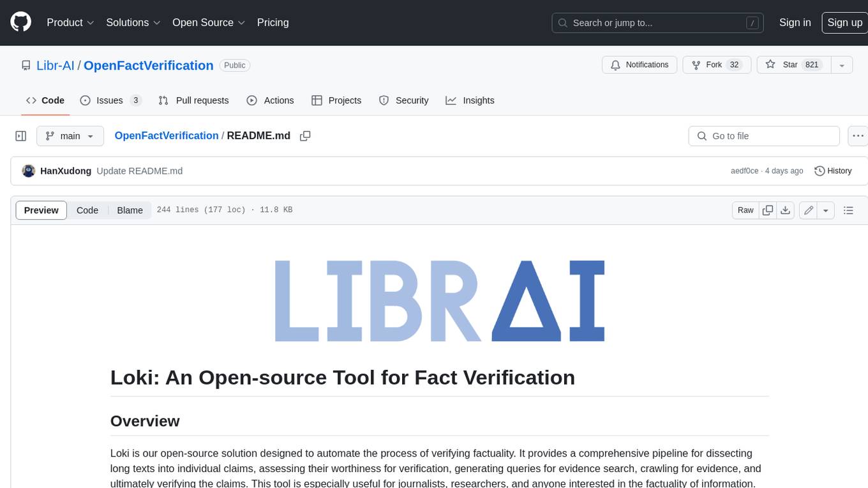
Task: Open the Pull requests tab
Action: click(193, 100)
